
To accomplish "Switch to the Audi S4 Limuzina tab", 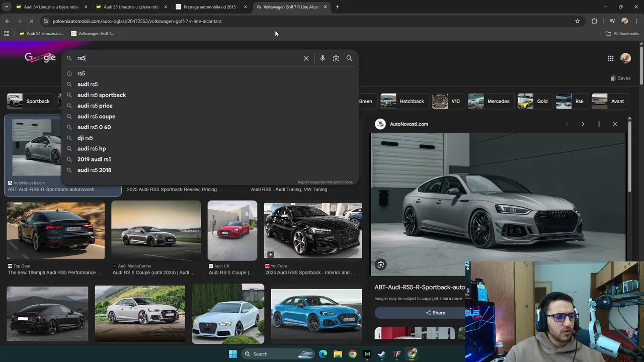I will [x=50, y=7].
